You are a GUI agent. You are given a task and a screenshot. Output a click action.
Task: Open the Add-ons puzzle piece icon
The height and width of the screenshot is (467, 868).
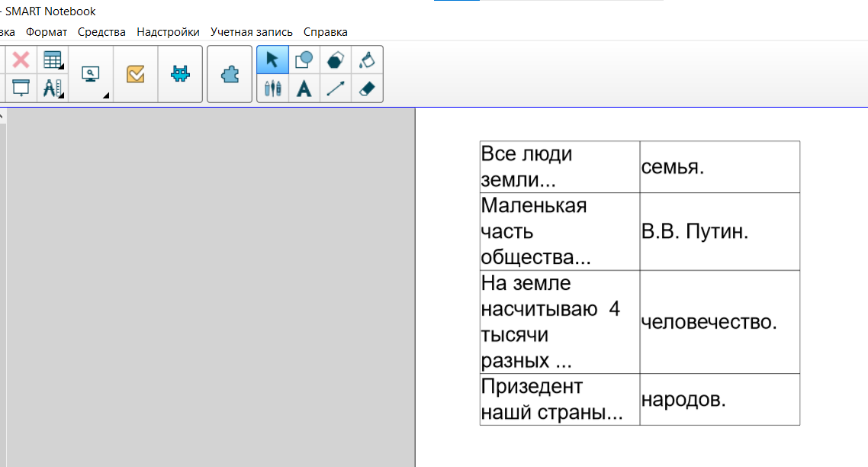(230, 74)
